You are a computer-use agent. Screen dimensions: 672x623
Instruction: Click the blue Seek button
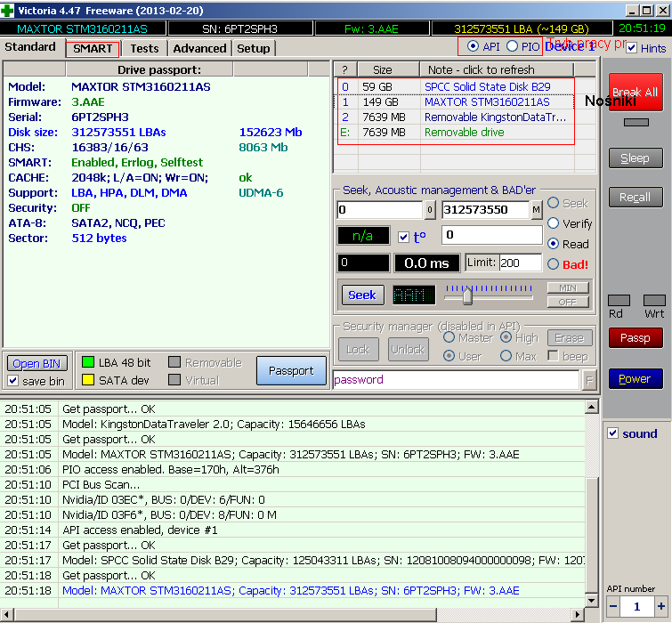pyautogui.click(x=362, y=295)
